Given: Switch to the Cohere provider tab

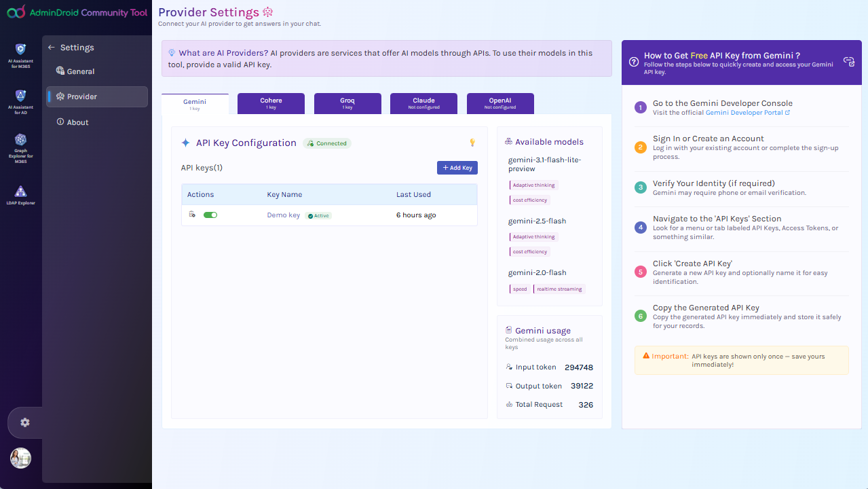Looking at the screenshot, I should pyautogui.click(x=271, y=103).
